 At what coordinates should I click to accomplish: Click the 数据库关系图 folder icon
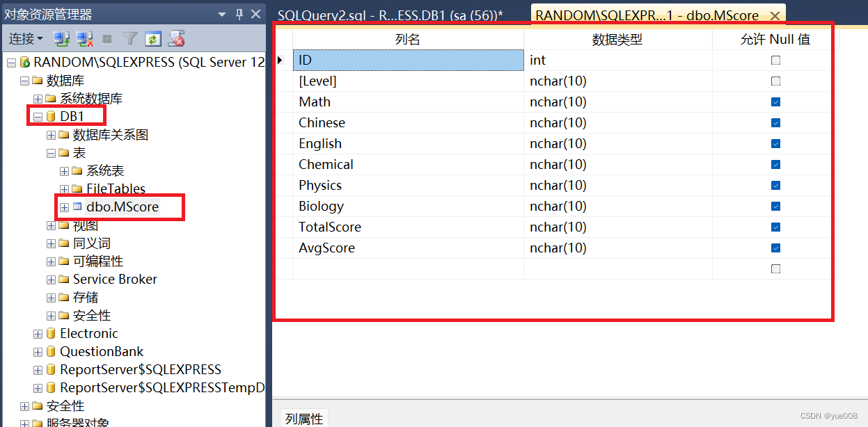64,134
